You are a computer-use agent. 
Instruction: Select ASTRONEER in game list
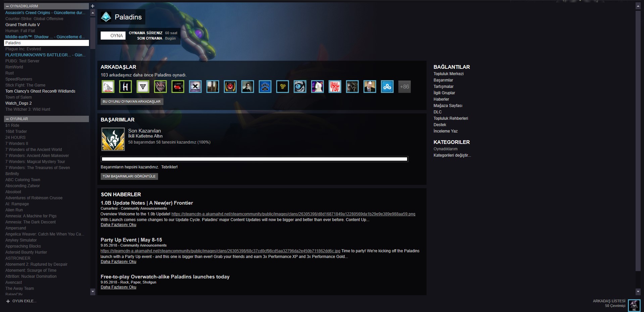[46, 258]
